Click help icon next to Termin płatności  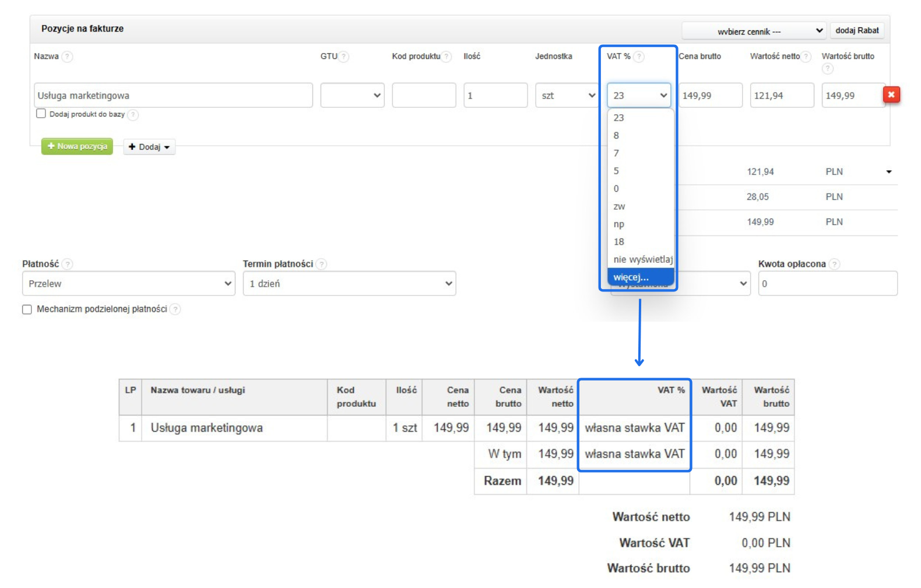[321, 264]
